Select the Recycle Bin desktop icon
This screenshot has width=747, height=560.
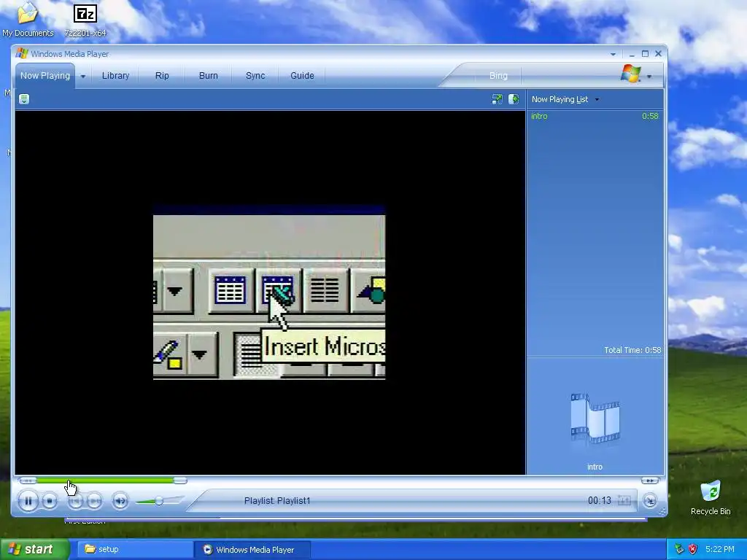[x=711, y=497]
